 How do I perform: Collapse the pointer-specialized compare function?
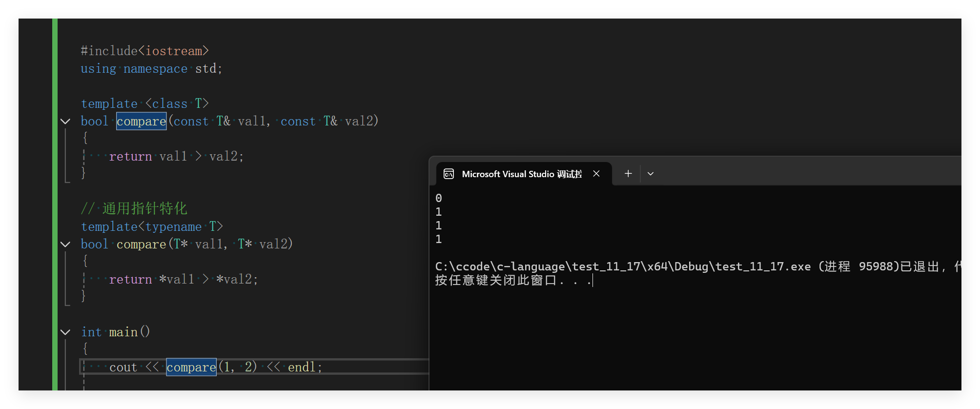[65, 244]
